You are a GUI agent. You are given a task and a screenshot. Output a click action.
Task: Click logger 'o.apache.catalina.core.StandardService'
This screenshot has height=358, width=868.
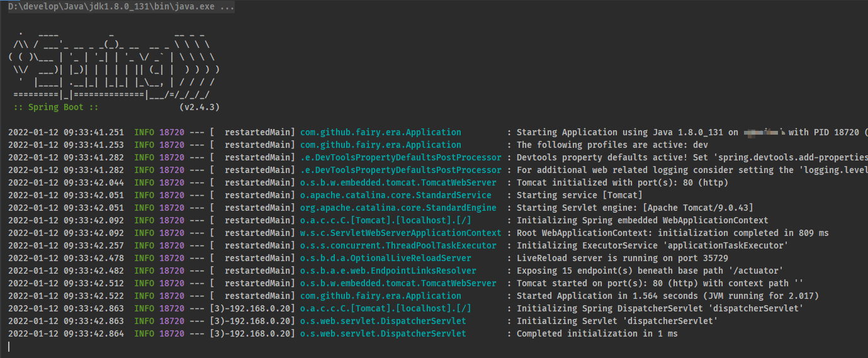tap(395, 195)
